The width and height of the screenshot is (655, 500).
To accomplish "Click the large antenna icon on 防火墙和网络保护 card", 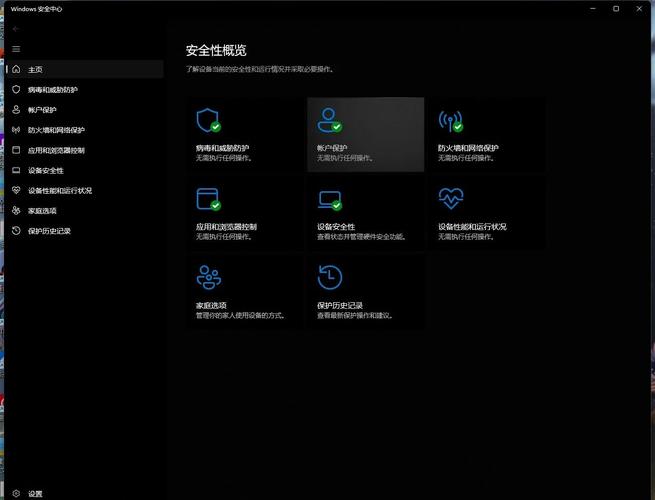I will (x=451, y=121).
